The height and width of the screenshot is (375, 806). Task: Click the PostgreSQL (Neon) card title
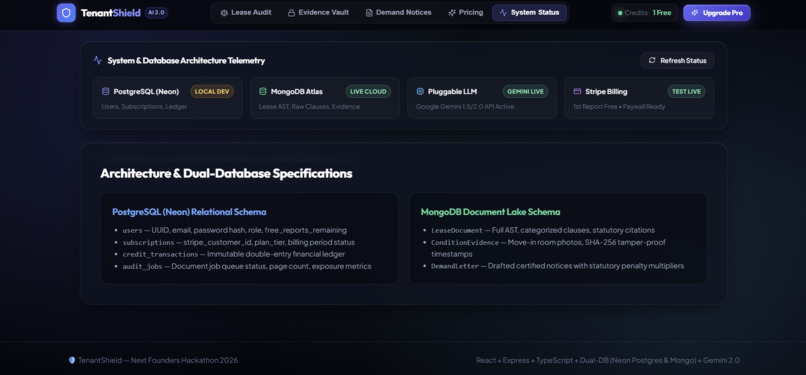146,91
